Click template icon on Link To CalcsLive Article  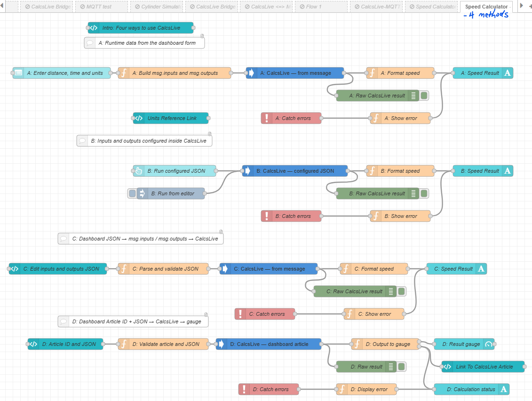pos(447,367)
